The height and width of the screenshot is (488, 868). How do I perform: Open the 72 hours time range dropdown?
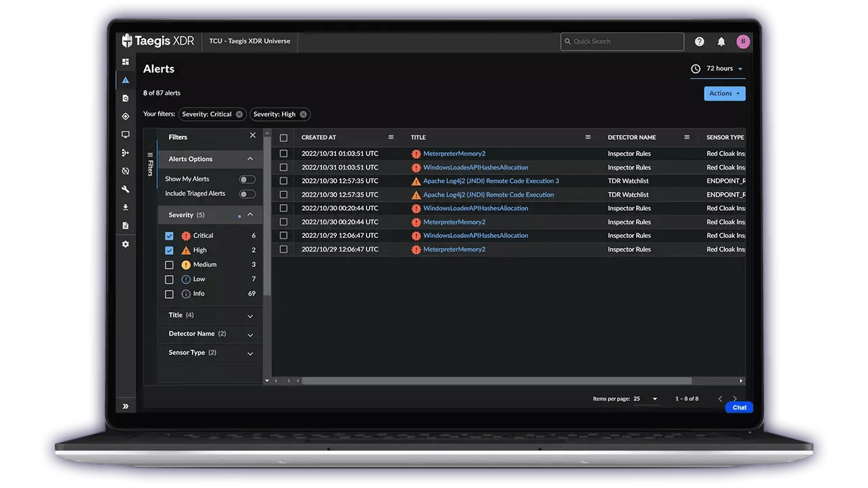[x=717, y=69]
